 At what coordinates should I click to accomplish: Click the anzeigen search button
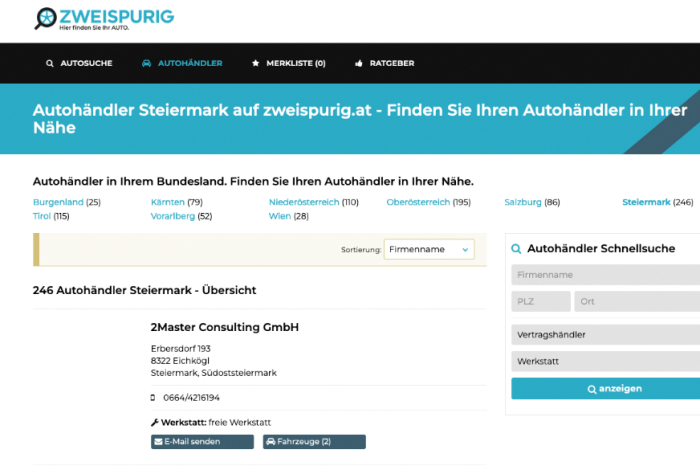(x=605, y=389)
